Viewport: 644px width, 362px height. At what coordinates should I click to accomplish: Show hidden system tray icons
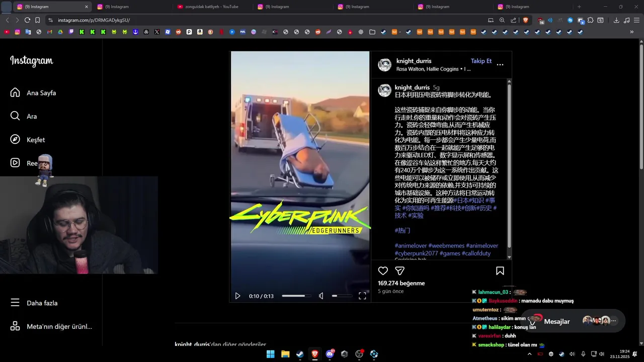(x=529, y=354)
